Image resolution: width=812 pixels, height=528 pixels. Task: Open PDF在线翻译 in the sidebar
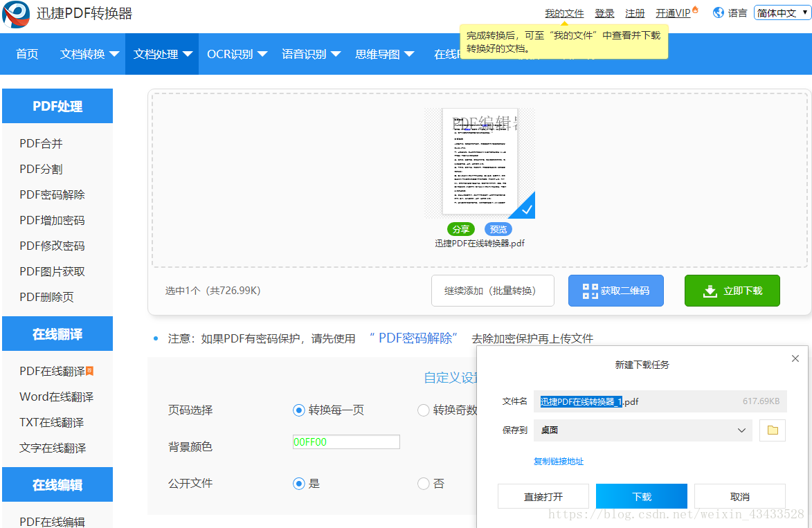click(x=53, y=371)
